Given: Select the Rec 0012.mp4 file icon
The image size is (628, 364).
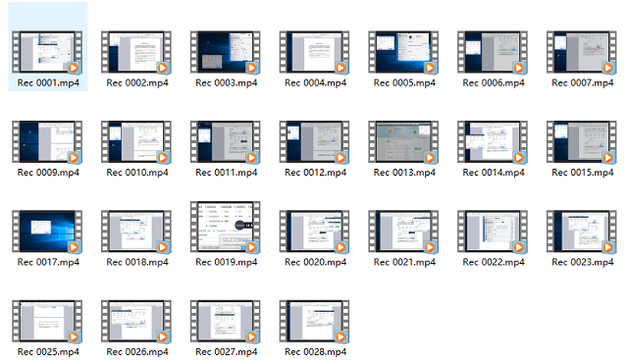Looking at the screenshot, I should click(314, 141).
